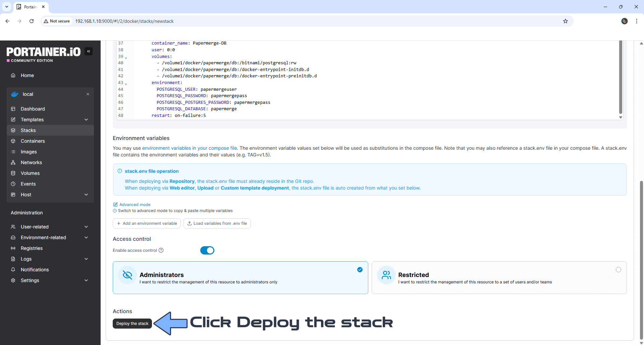Open the Chrome profile avatar icon
The width and height of the screenshot is (644, 345).
coord(624,21)
